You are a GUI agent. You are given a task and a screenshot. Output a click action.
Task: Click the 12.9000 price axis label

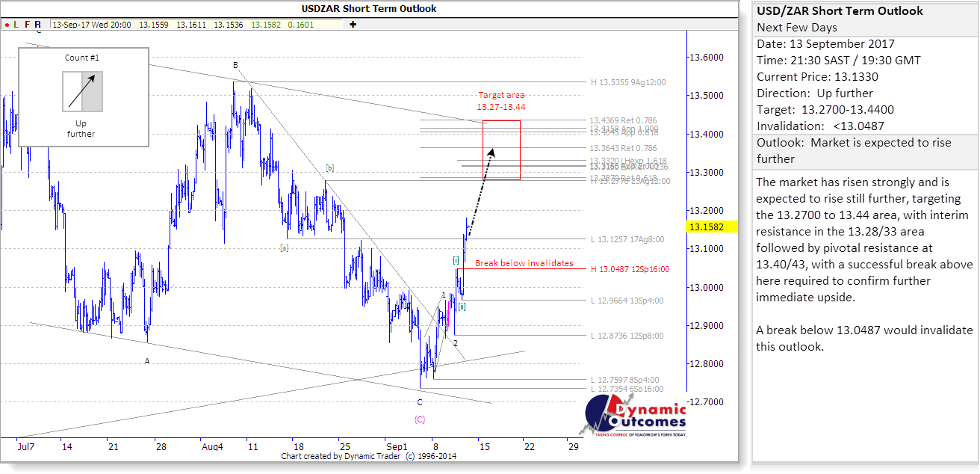(x=705, y=326)
